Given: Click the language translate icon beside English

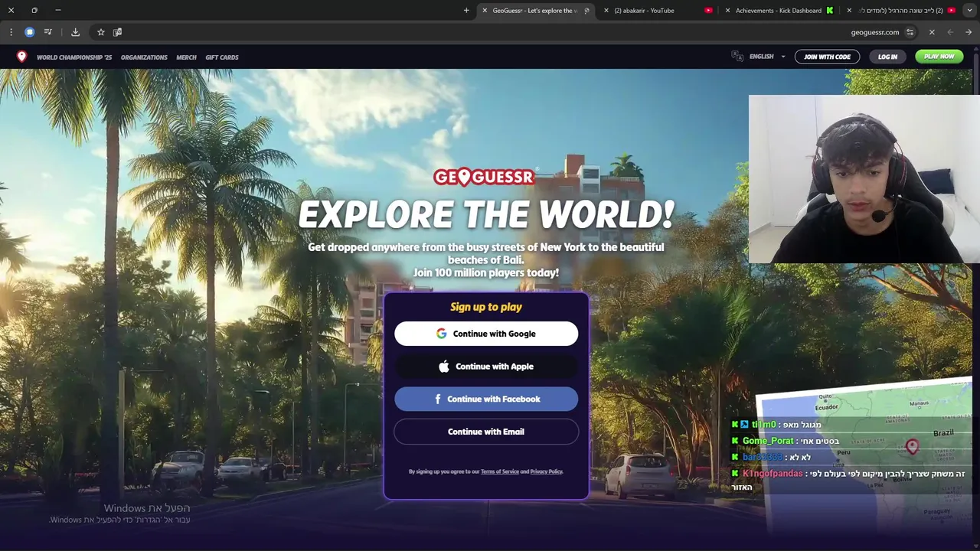Looking at the screenshot, I should click(737, 57).
